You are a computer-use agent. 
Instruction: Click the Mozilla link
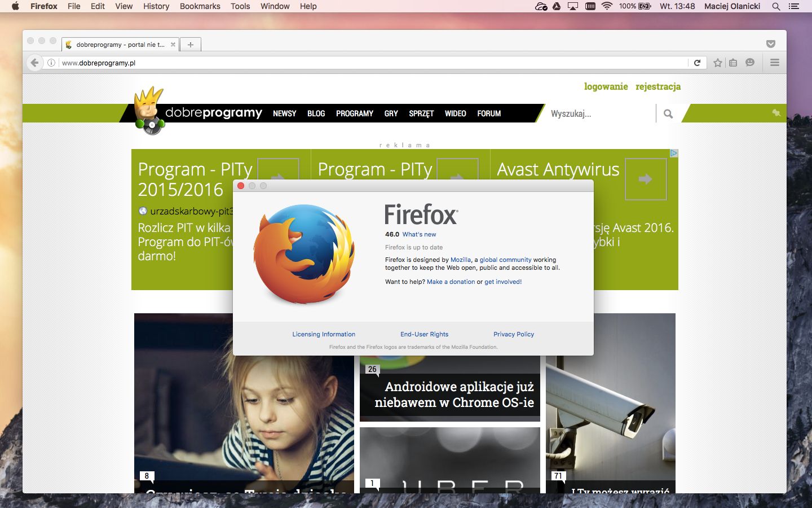coord(461,260)
